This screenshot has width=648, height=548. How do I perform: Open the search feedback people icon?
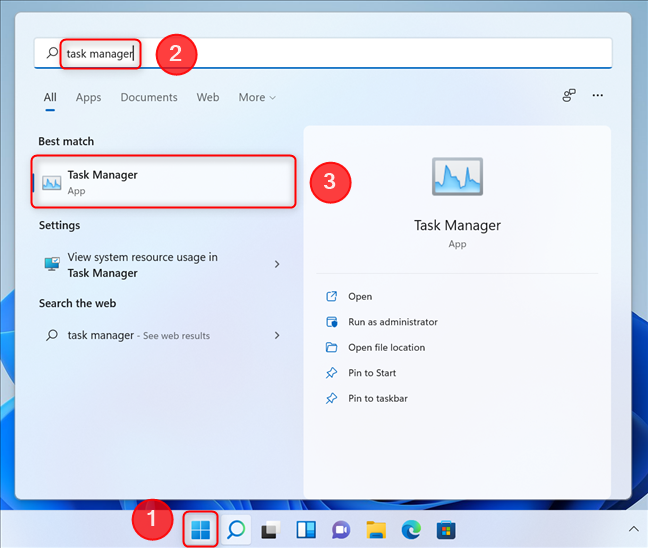[x=569, y=95]
